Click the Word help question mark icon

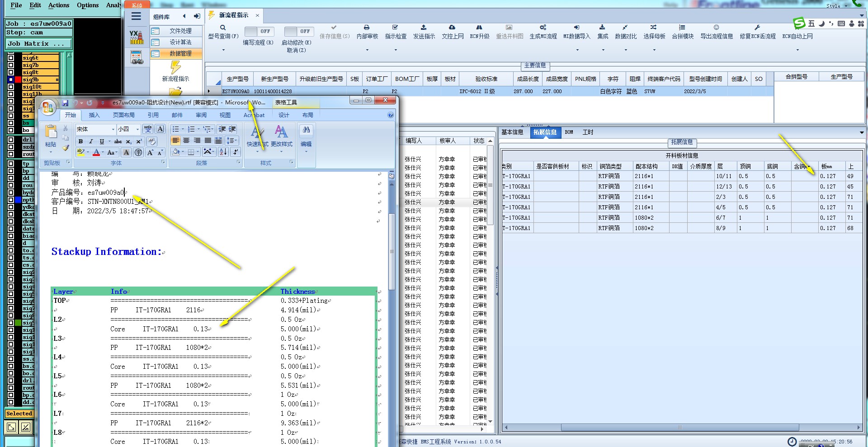pyautogui.click(x=391, y=115)
